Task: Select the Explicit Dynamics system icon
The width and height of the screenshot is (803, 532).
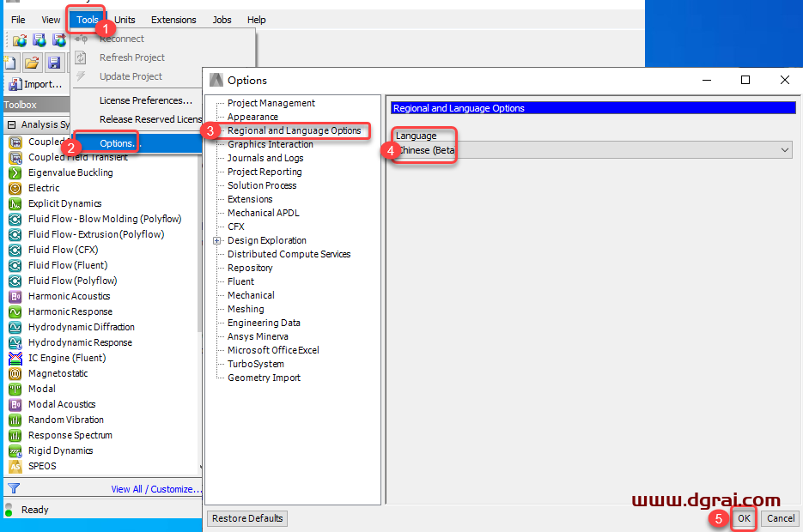Action: (15, 203)
